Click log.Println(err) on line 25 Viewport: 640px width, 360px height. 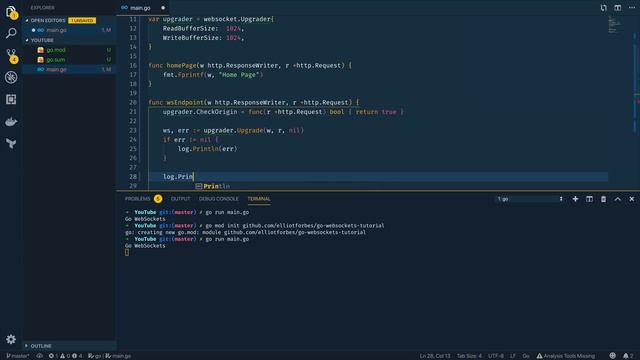pos(207,149)
